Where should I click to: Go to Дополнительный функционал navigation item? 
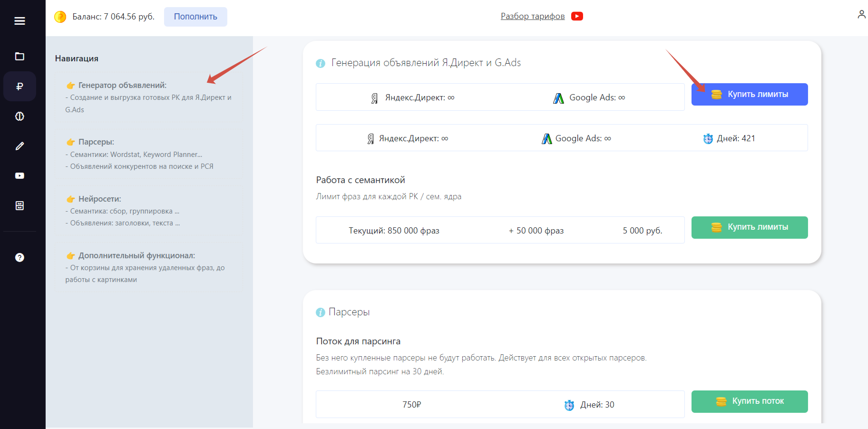tap(148, 267)
